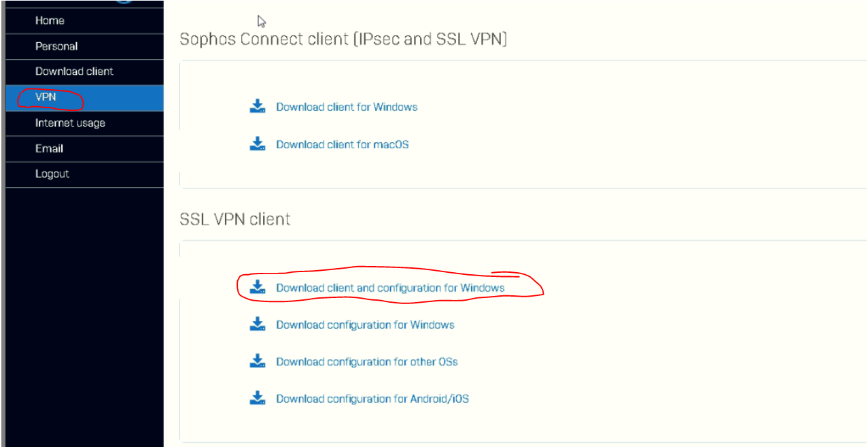Click download icon beside 'Download client for macOS'

click(257, 144)
